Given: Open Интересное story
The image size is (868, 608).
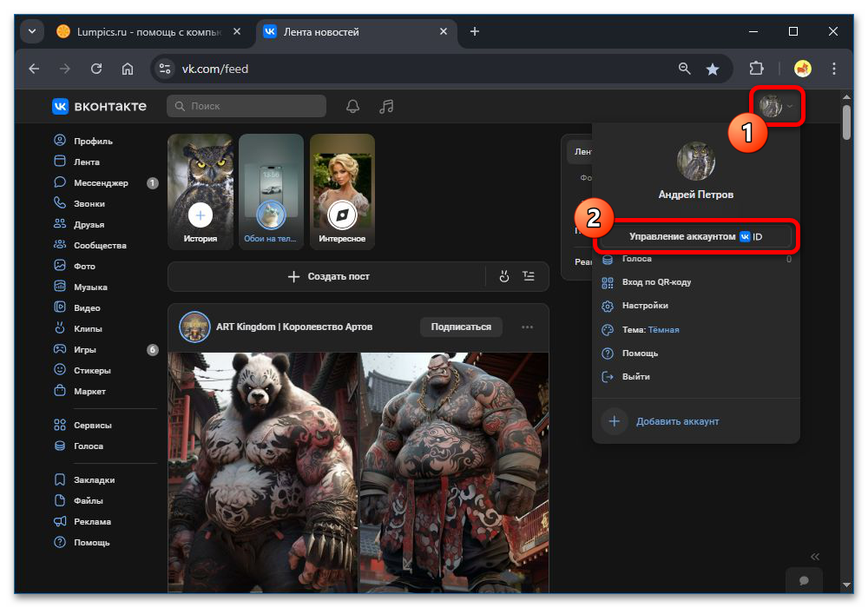Looking at the screenshot, I should [x=342, y=192].
